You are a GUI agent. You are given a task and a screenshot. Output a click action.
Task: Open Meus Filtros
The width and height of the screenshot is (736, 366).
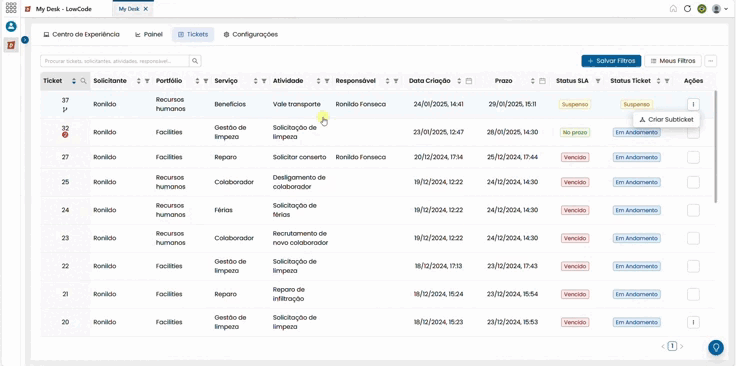[673, 61]
